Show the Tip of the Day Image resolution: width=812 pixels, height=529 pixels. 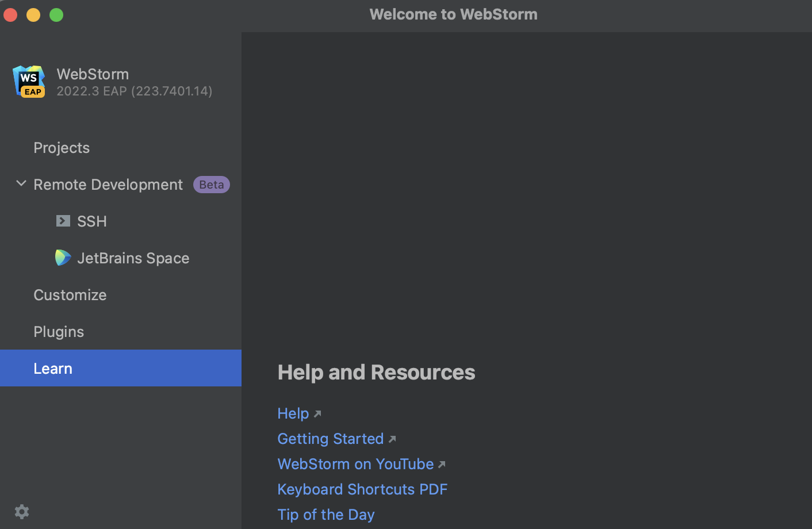[326, 515]
